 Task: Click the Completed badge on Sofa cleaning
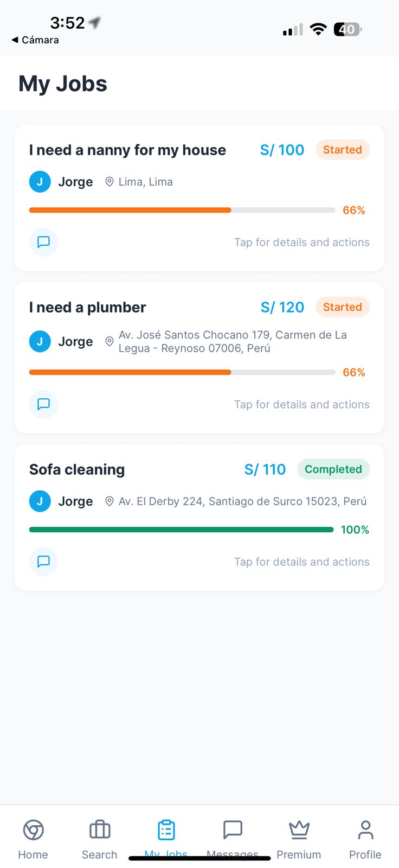[333, 469]
